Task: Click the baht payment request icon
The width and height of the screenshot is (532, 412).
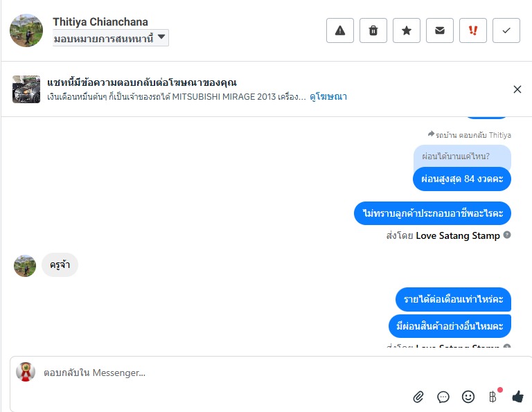Action: 493,397
